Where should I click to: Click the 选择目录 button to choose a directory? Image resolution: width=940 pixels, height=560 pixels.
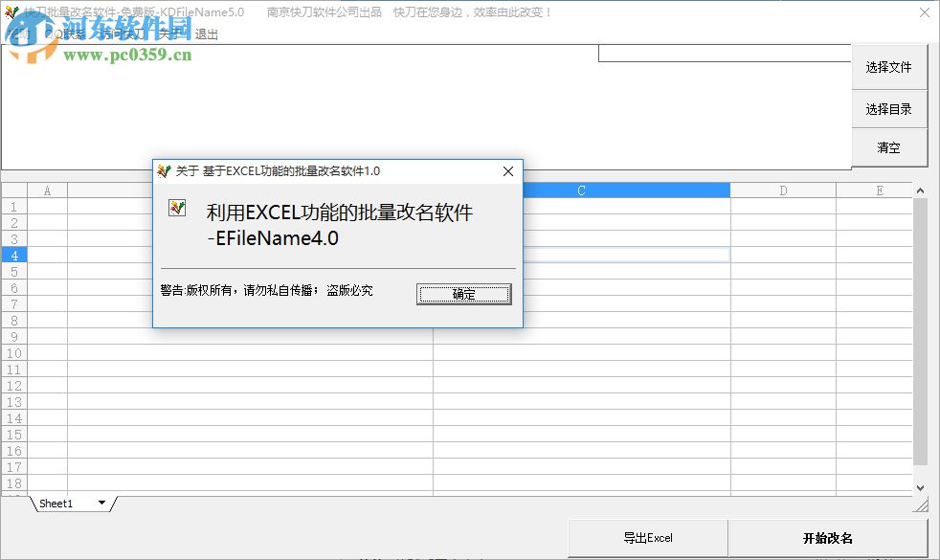point(889,108)
